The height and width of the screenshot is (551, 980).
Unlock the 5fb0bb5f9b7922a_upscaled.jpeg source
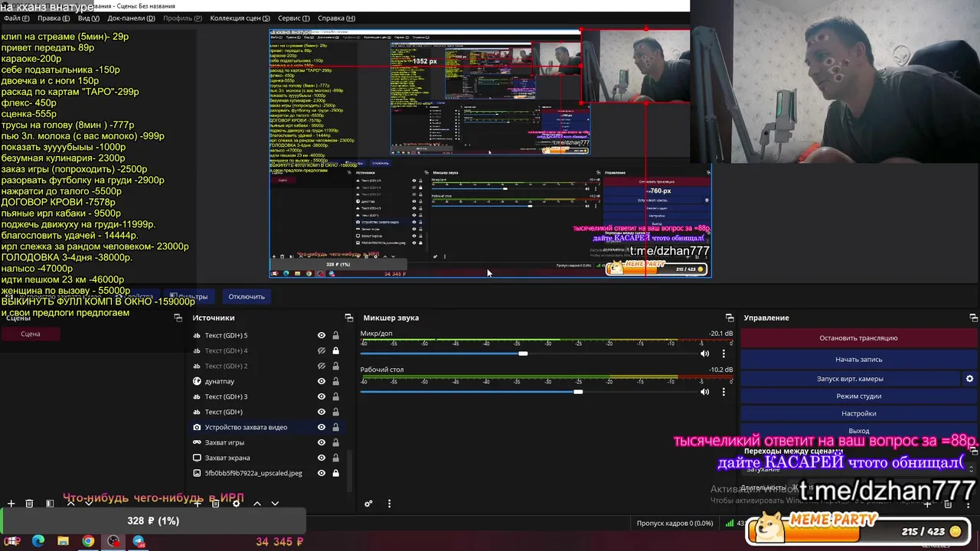335,473
